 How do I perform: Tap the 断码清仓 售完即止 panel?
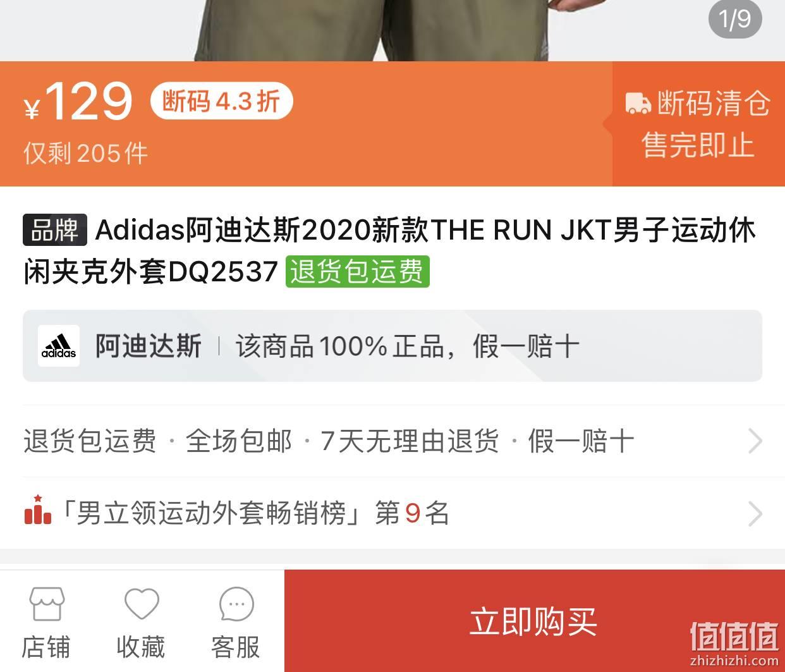click(698, 124)
